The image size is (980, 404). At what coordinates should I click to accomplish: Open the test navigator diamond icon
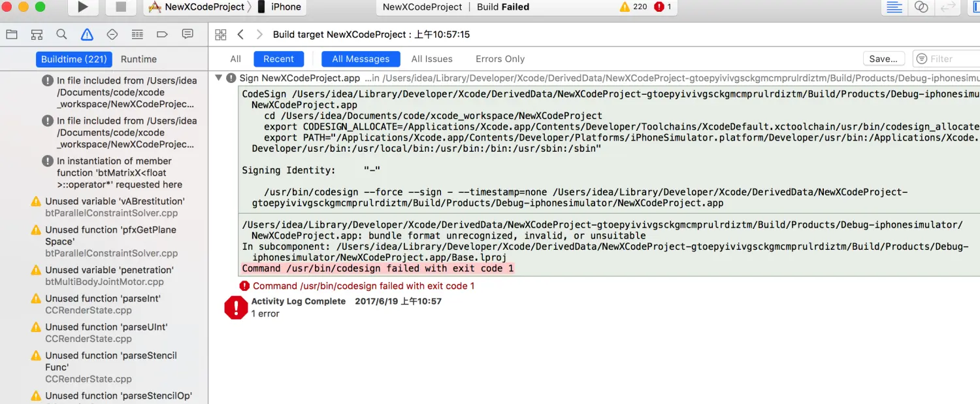[112, 35]
